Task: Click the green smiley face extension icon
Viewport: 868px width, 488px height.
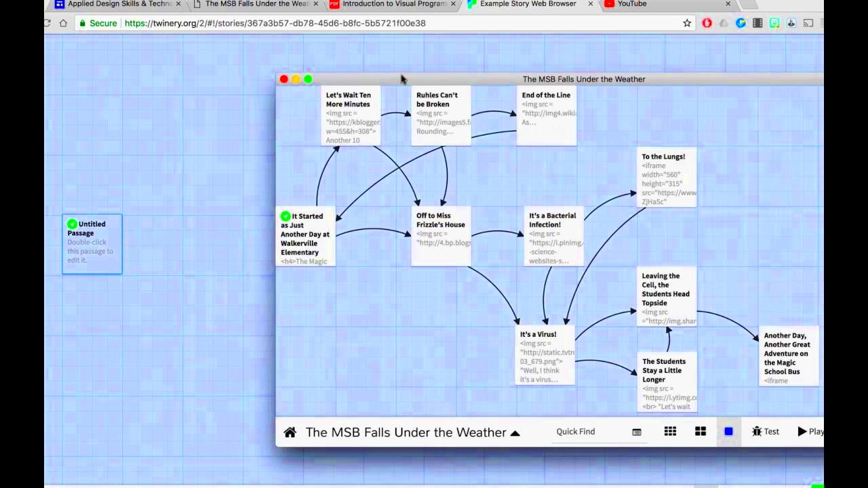Action: [x=774, y=23]
